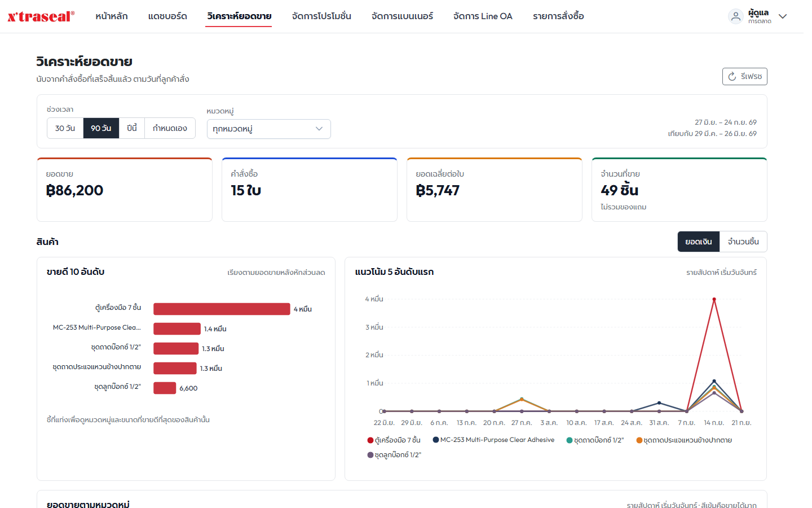
Task: Go to แดชบอร์ด page
Action: 167,16
